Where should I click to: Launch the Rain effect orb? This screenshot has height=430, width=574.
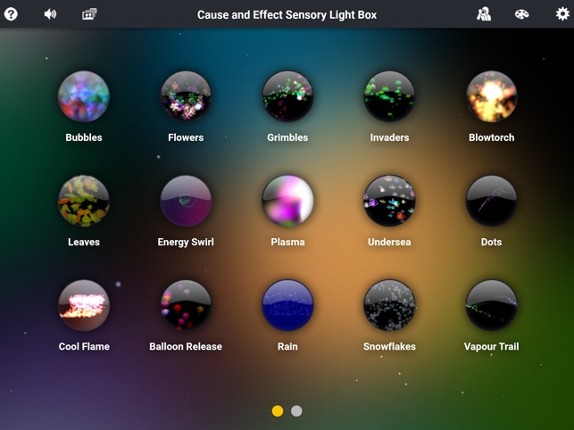(x=288, y=305)
